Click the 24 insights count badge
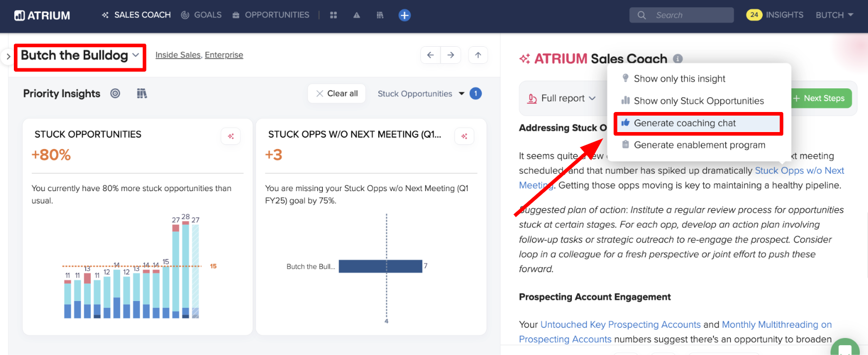 tap(754, 15)
